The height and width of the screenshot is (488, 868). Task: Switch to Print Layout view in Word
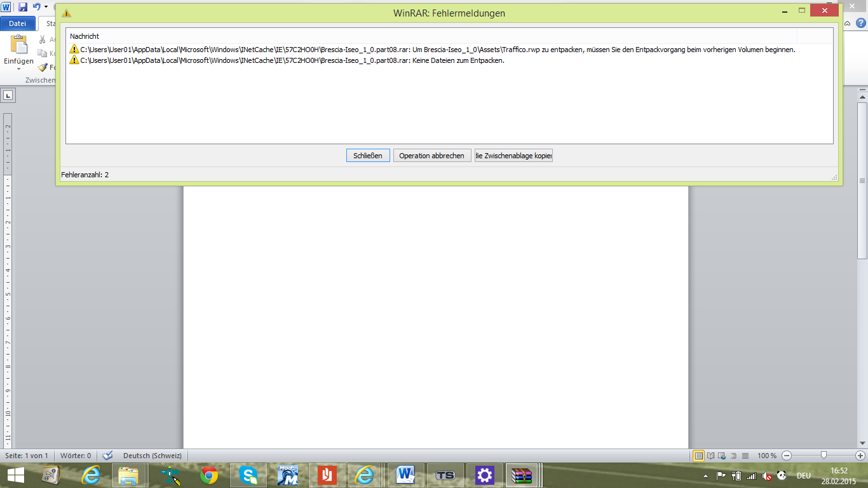pos(699,456)
